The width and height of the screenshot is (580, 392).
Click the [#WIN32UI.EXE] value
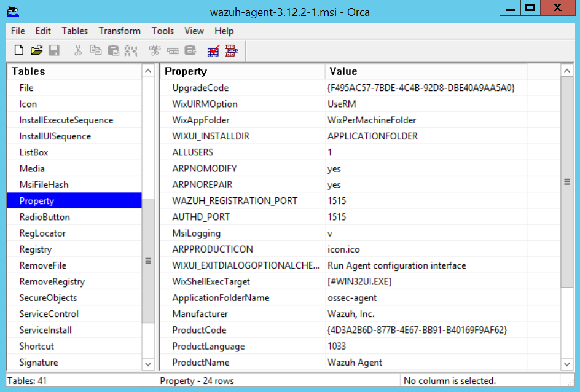pos(359,282)
